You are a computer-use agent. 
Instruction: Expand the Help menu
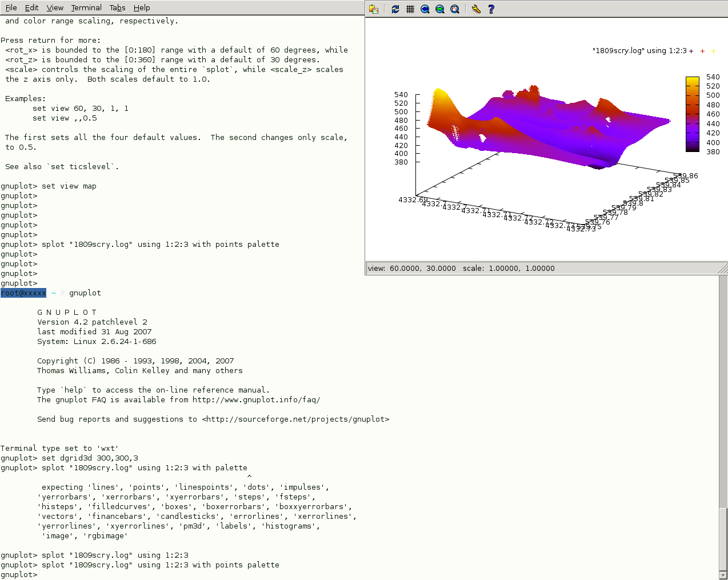click(x=142, y=7)
